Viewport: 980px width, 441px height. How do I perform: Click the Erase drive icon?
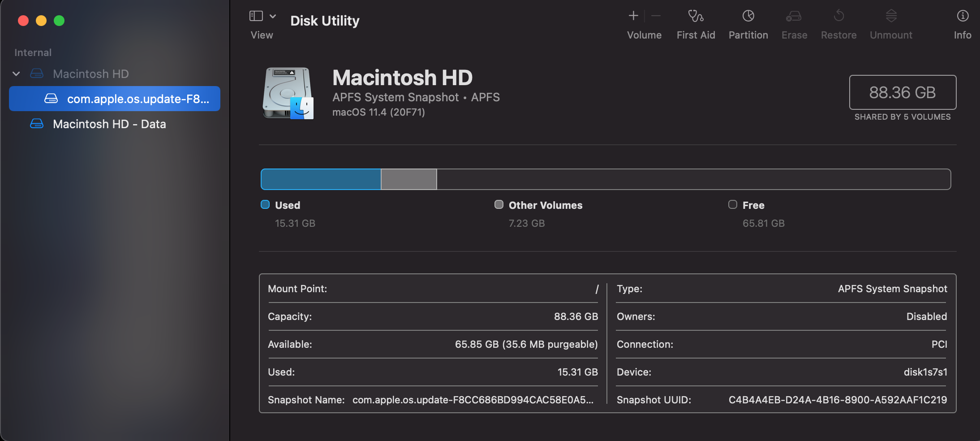pos(794,16)
